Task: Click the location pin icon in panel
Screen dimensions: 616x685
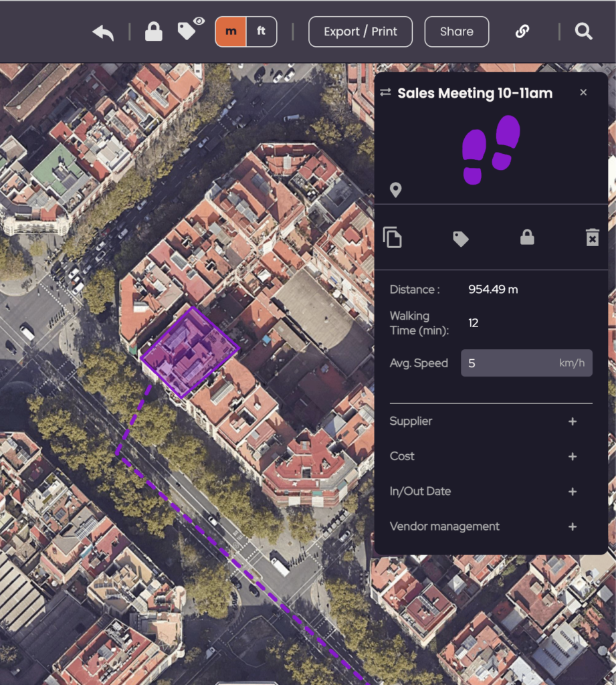Action: [x=396, y=191]
